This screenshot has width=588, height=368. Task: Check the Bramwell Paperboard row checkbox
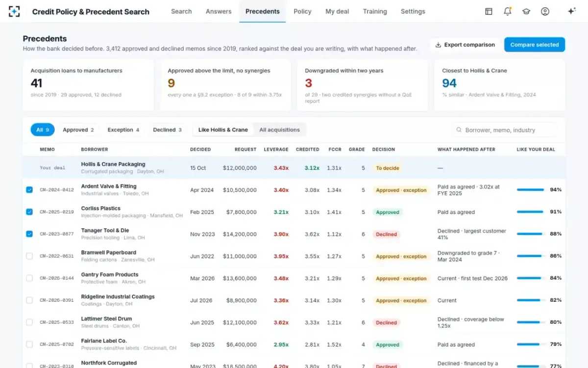(29, 256)
